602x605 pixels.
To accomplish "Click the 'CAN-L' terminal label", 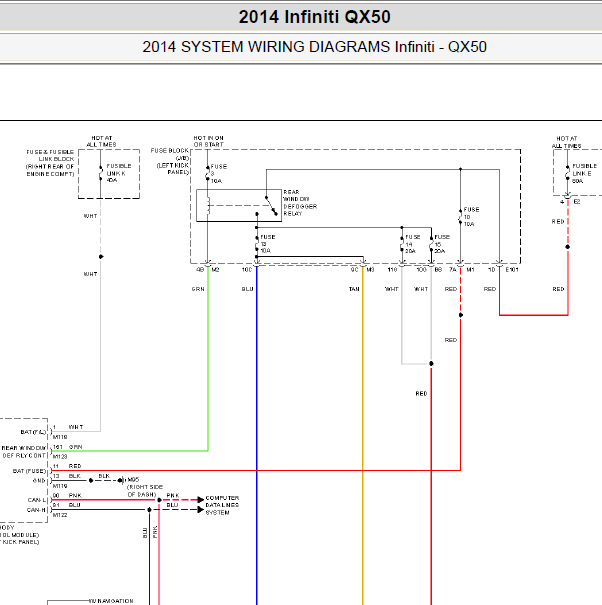I will pyautogui.click(x=37, y=500).
